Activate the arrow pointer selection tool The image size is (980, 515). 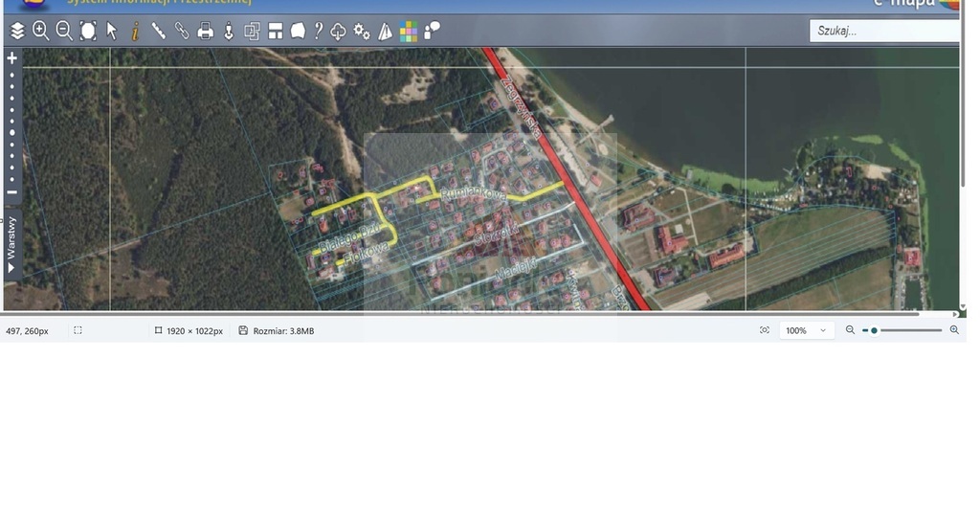pos(111,31)
